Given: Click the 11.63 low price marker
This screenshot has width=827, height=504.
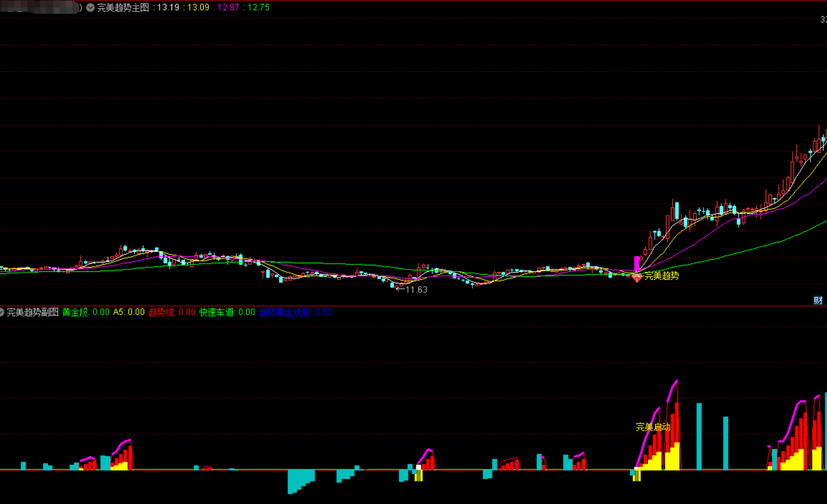Looking at the screenshot, I should click(412, 290).
